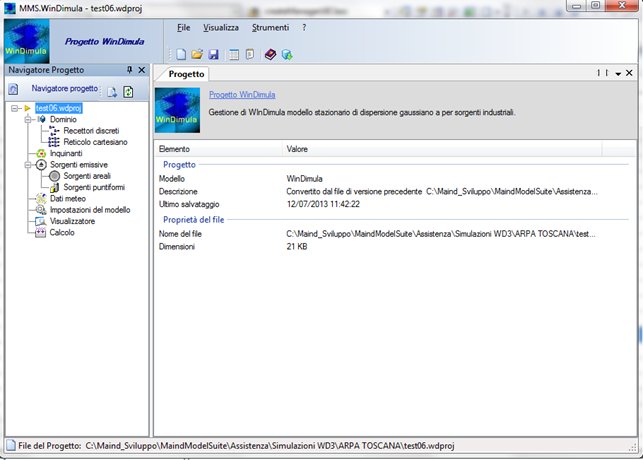Open the tab list dropdown arrow at right of the tab bar

click(618, 74)
